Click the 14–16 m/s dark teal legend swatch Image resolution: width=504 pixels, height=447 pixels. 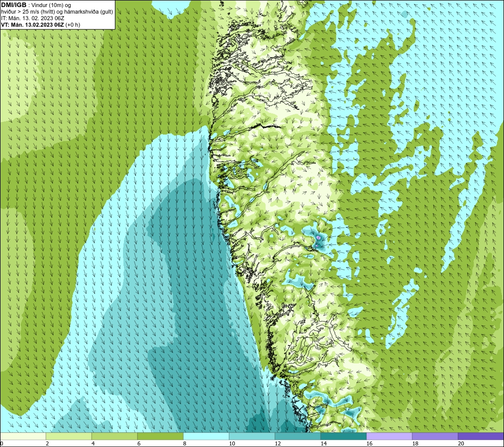(344, 436)
